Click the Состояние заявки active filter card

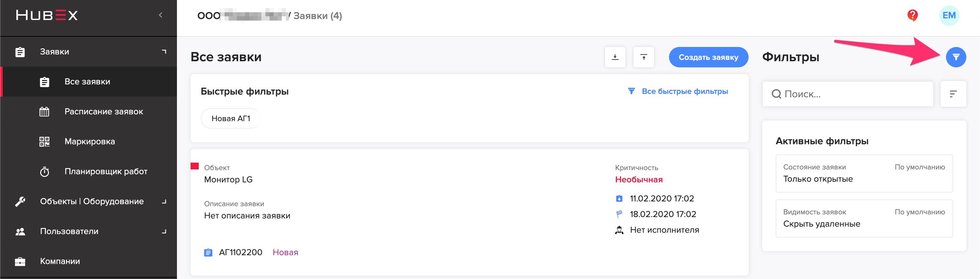[x=864, y=174]
